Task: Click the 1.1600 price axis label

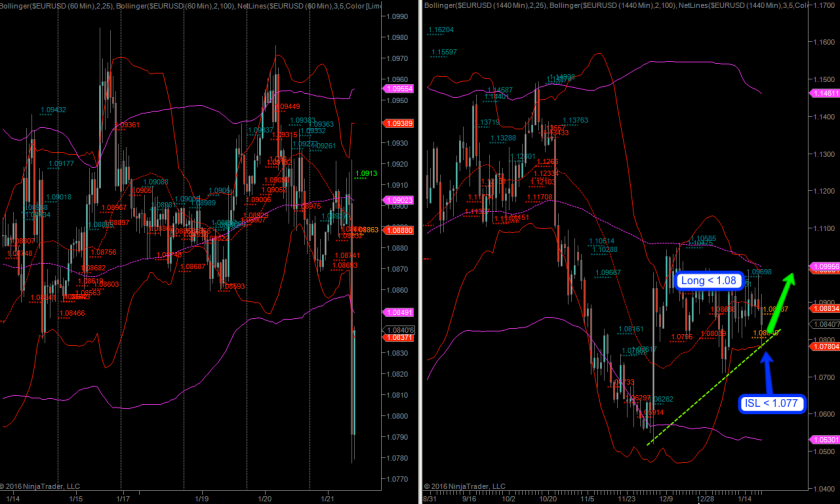Action: pos(824,42)
